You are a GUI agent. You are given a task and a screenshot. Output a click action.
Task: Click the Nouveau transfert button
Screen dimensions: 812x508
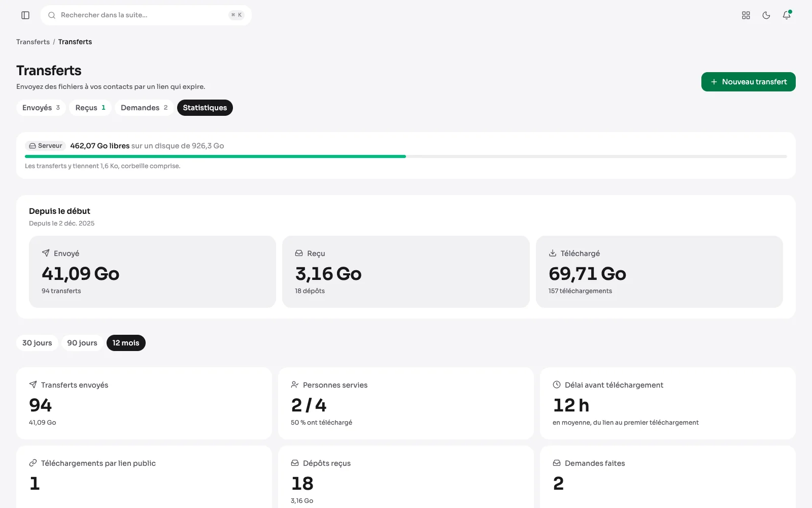click(x=749, y=82)
